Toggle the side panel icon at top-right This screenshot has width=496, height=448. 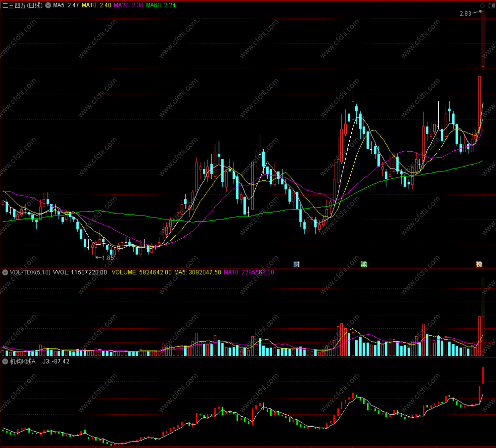[x=491, y=5]
